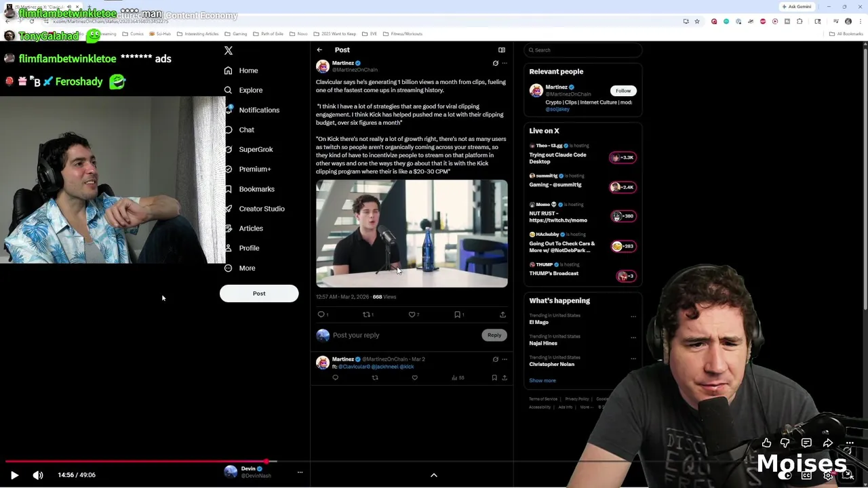Image resolution: width=868 pixels, height=488 pixels.
Task: Repost the second Martinez post
Action: (375, 378)
